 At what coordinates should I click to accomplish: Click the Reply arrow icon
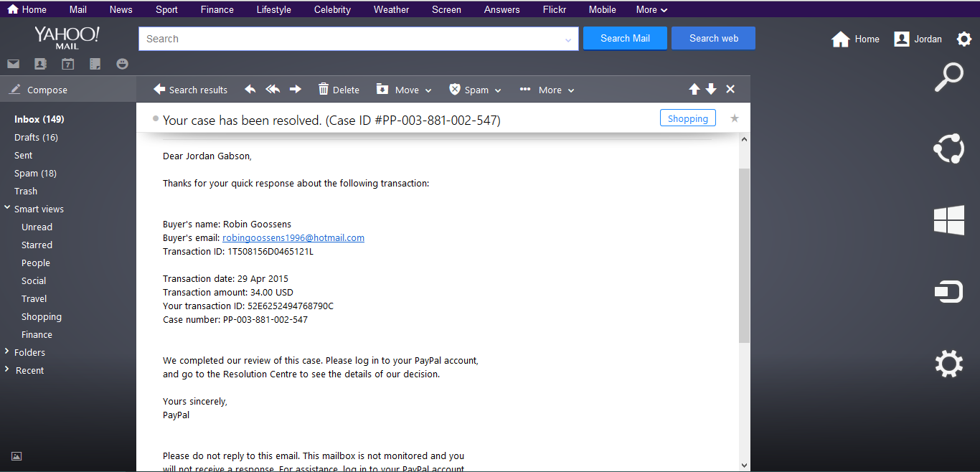click(x=250, y=89)
